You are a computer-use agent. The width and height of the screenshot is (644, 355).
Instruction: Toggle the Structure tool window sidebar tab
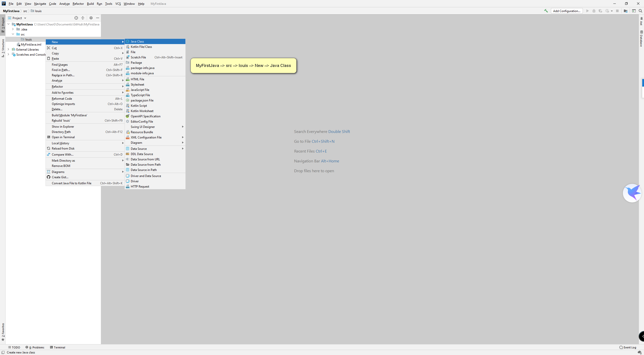tap(3, 48)
